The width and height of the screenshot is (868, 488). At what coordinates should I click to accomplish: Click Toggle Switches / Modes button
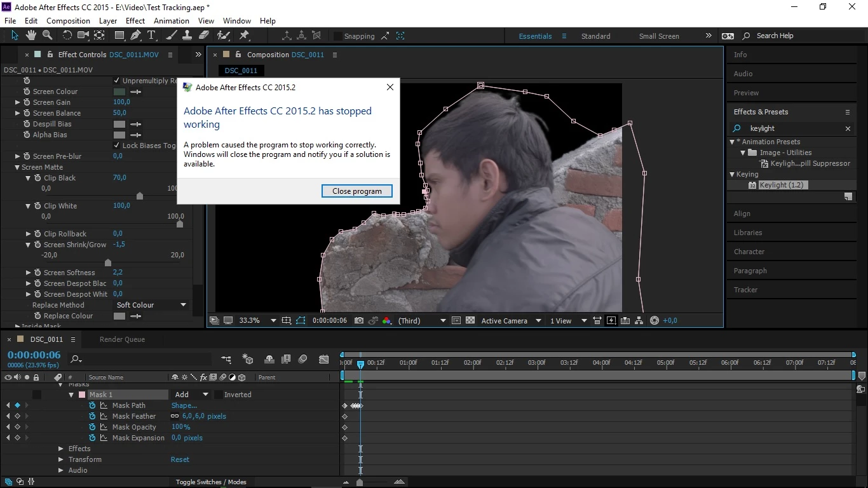pyautogui.click(x=211, y=482)
